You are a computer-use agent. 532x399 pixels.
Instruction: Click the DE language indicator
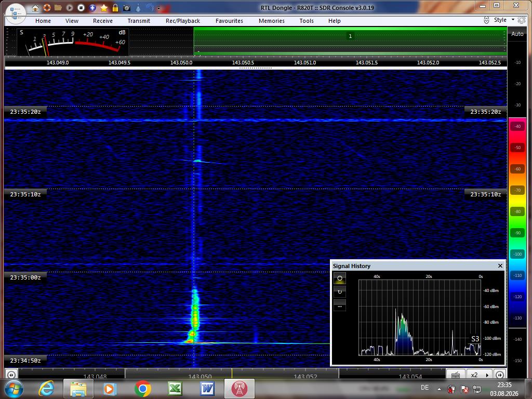point(425,388)
